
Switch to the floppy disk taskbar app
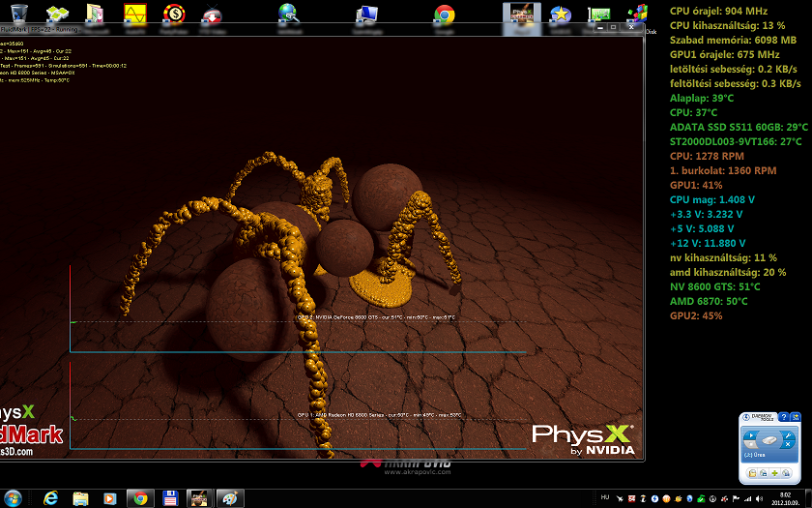170,498
